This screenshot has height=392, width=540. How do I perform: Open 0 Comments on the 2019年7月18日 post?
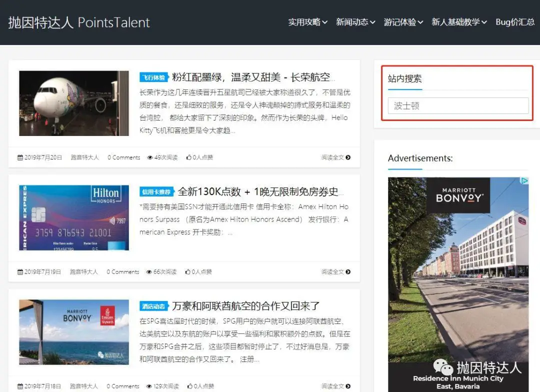tap(123, 386)
